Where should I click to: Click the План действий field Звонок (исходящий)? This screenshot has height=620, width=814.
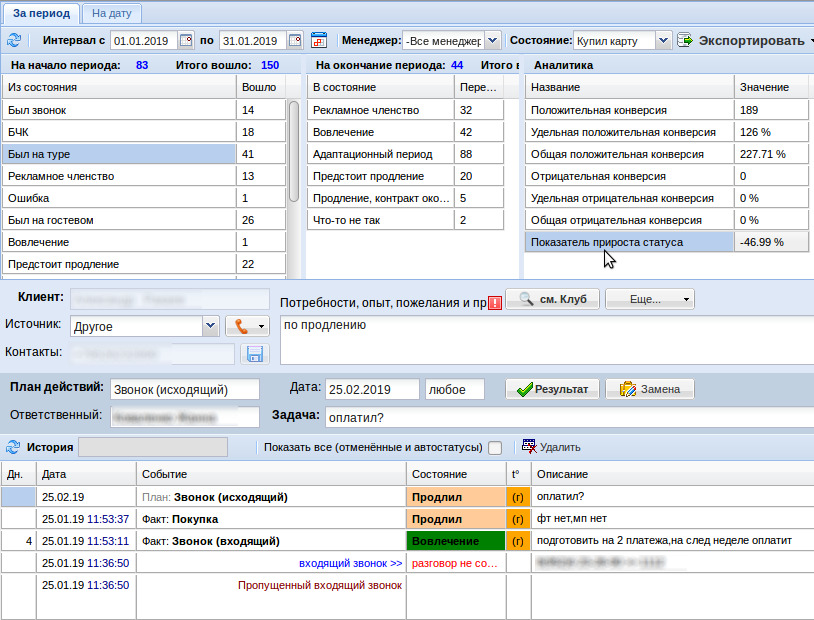pyautogui.click(x=185, y=389)
